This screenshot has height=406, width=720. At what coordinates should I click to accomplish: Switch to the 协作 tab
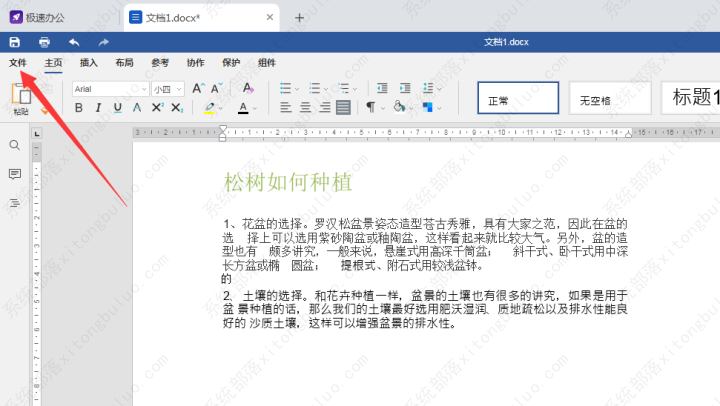196,63
